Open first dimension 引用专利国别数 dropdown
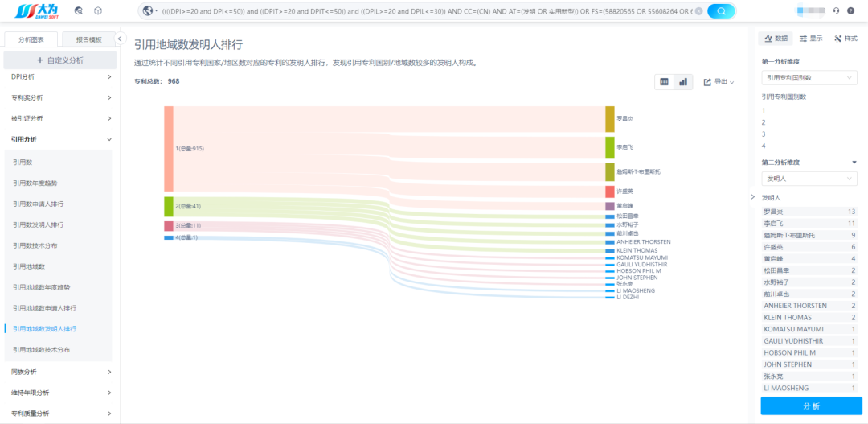868x424 pixels. (809, 78)
